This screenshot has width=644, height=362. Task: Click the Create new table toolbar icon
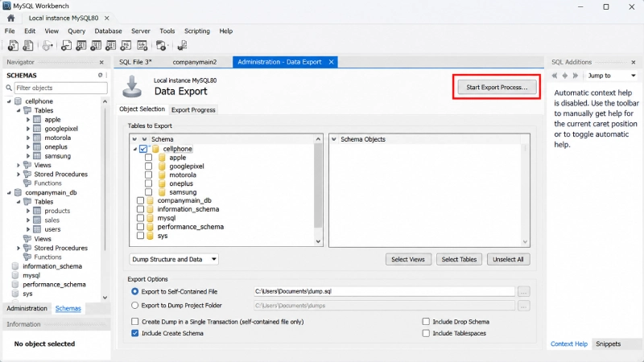click(x=81, y=46)
